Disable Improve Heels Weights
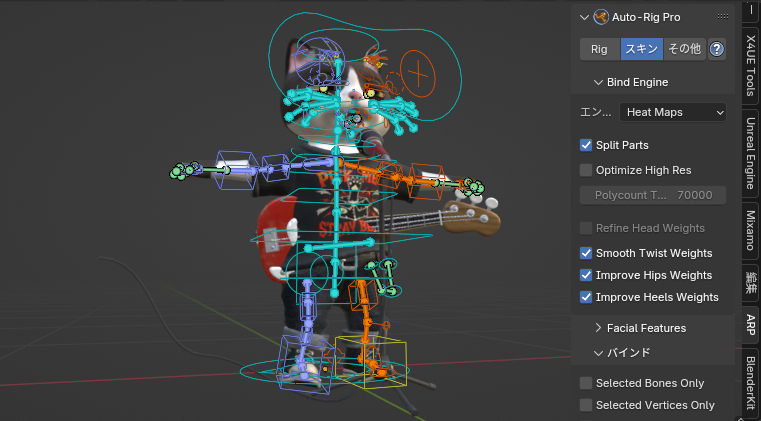Viewport: 761px width, 421px height. (586, 297)
